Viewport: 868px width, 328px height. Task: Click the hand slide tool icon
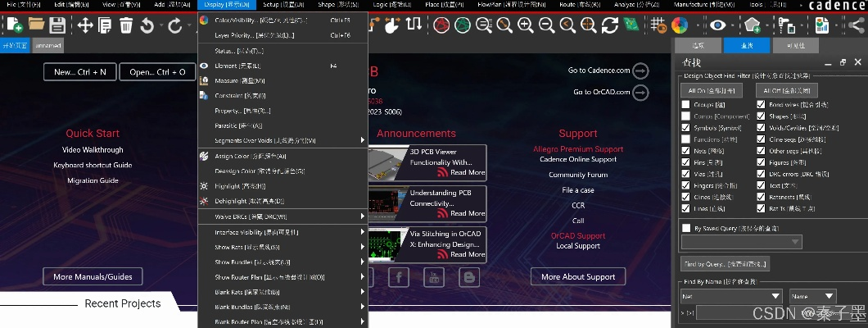(392, 25)
